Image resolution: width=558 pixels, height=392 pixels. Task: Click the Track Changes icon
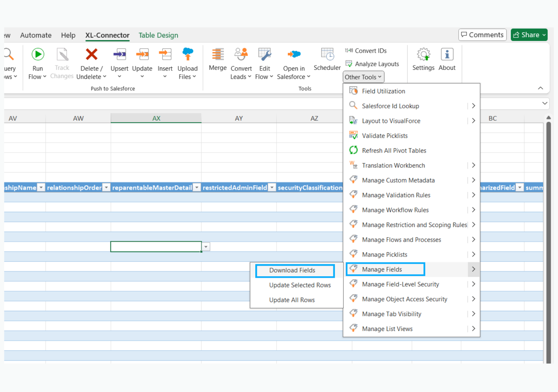click(x=62, y=54)
